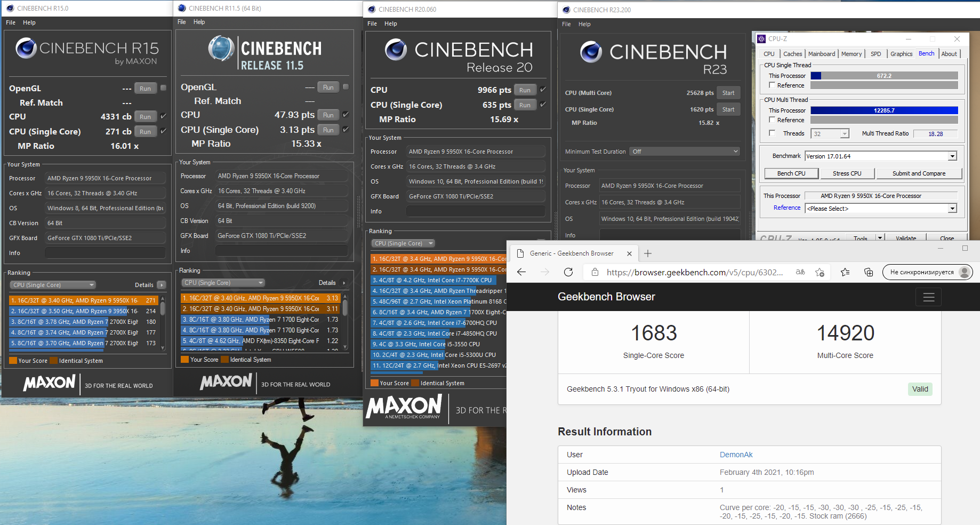Close the Generic - Geekbench Browser tab
Viewport: 980px width, 525px height.
pos(629,253)
